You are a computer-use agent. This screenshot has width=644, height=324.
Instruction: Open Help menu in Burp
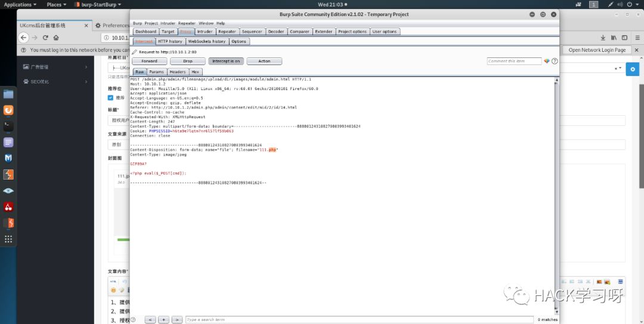(221, 23)
